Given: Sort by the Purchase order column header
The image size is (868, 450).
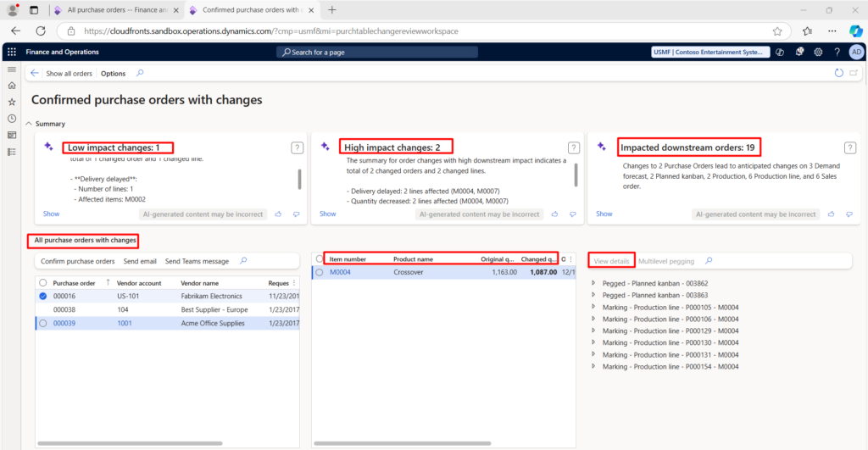Looking at the screenshot, I should pyautogui.click(x=75, y=283).
